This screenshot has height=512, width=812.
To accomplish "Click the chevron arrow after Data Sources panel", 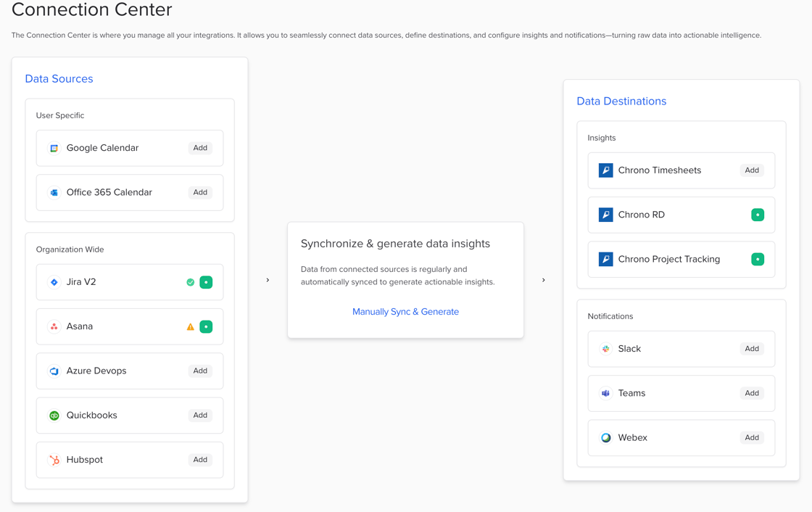I will point(268,281).
